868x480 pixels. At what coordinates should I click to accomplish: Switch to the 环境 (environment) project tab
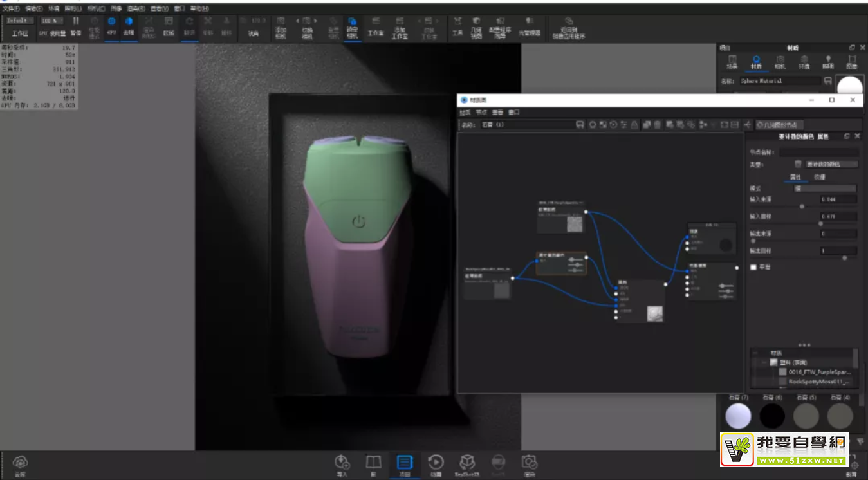(804, 61)
